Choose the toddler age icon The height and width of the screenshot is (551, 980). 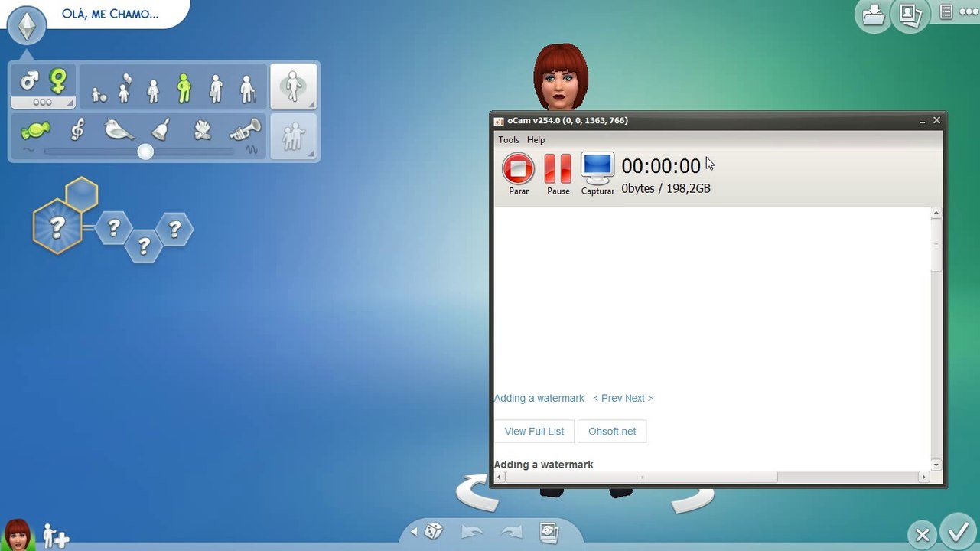[x=99, y=94]
